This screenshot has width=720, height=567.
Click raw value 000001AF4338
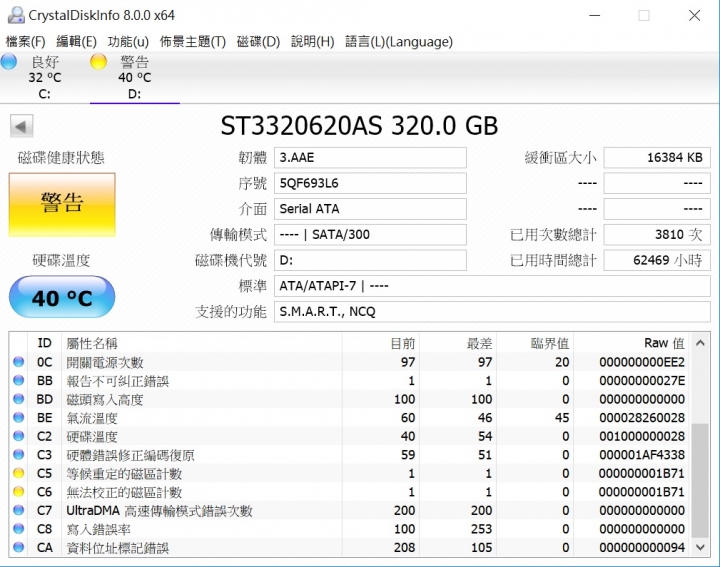642,455
